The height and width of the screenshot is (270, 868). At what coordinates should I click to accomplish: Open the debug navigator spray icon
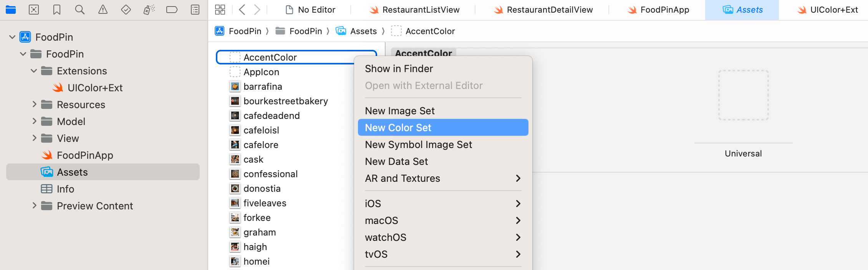click(x=149, y=10)
